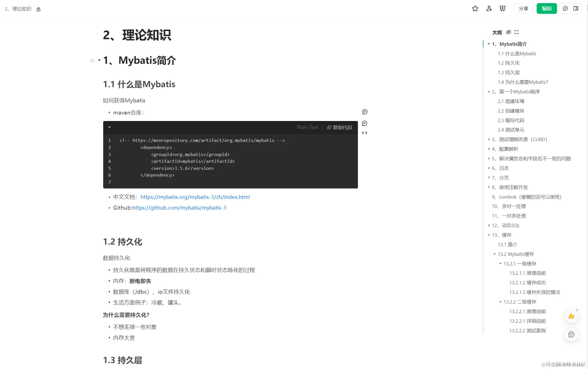Toggle the right sidebar layout icon

coord(576,8)
